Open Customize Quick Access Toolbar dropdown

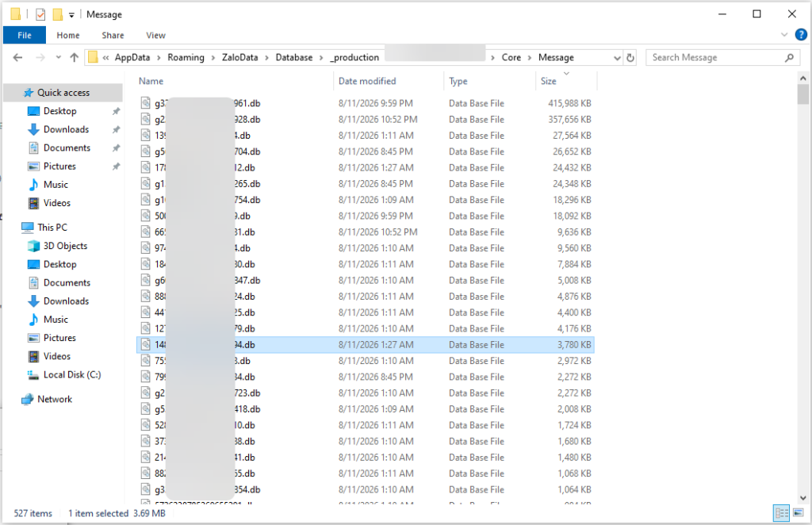pos(71,15)
